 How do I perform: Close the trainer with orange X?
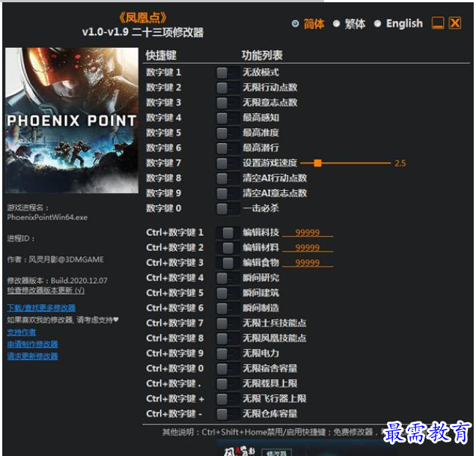455,23
